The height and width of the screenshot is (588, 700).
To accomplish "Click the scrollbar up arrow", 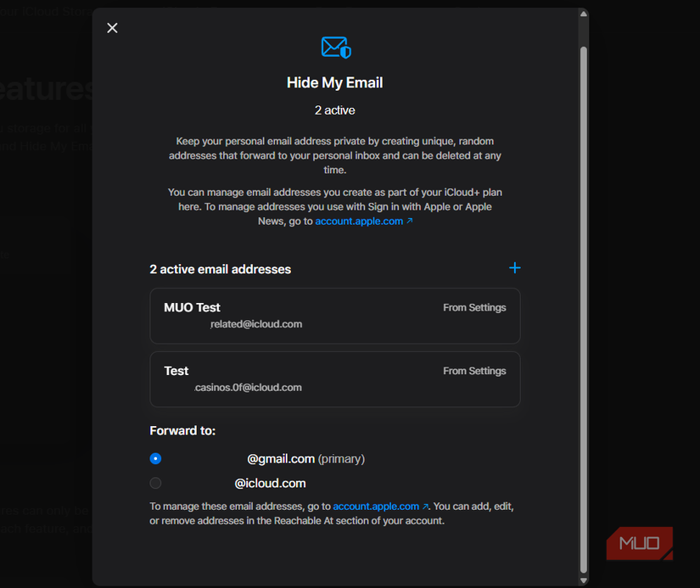I will tap(583, 12).
